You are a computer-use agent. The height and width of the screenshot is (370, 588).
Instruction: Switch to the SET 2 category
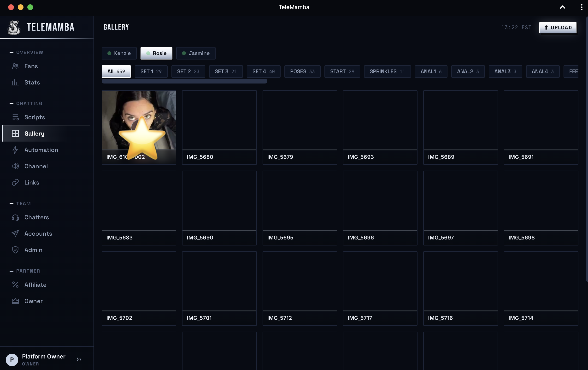[188, 72]
